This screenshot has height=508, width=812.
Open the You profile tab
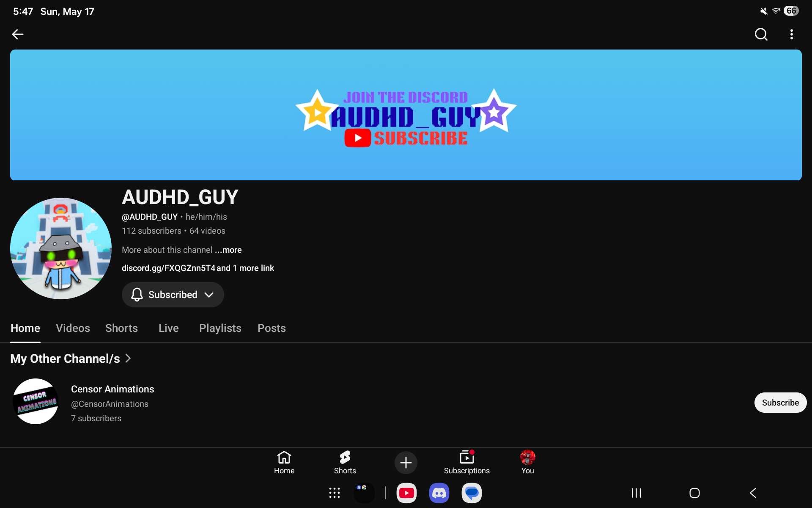pos(528,462)
